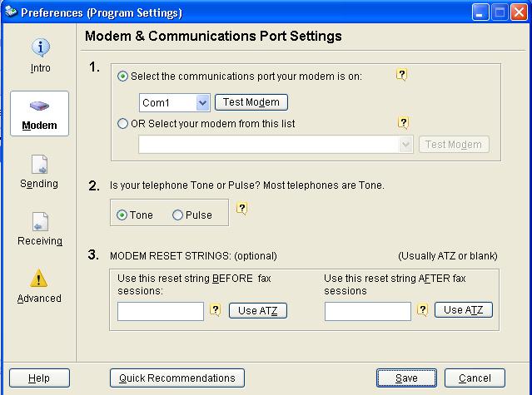Select the Tone dialing radio button

(x=122, y=215)
